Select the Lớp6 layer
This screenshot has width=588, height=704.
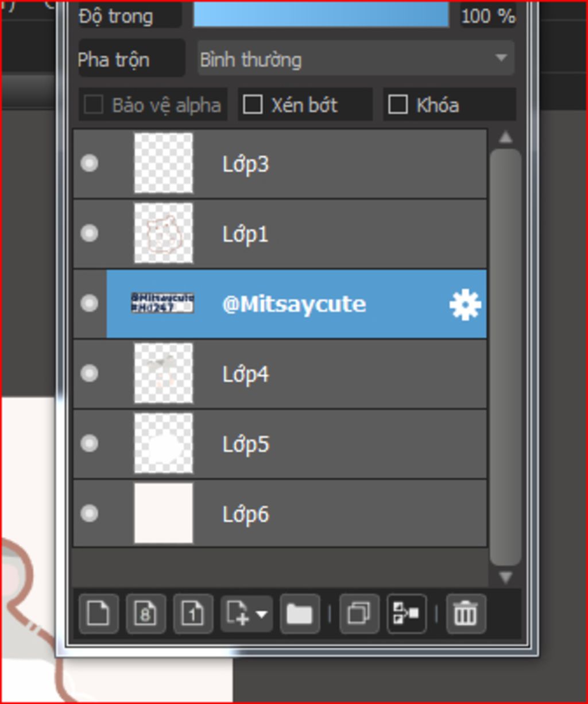tap(280, 513)
